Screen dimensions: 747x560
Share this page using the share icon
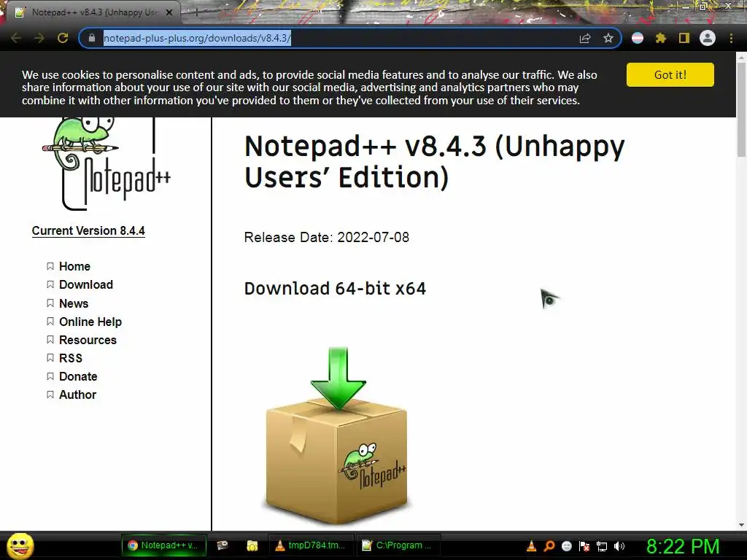(585, 38)
